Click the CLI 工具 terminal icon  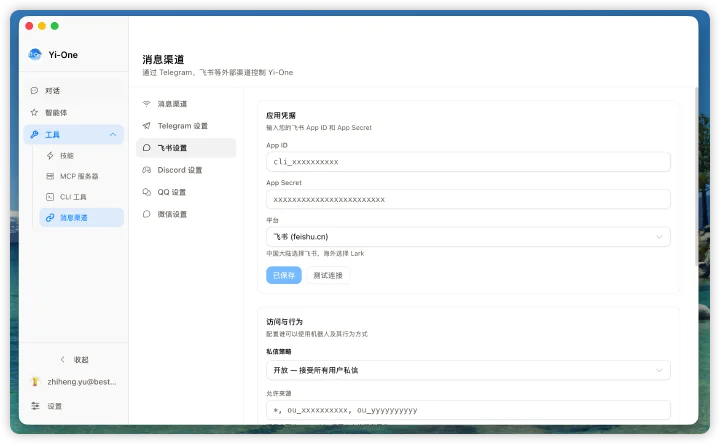pos(50,197)
